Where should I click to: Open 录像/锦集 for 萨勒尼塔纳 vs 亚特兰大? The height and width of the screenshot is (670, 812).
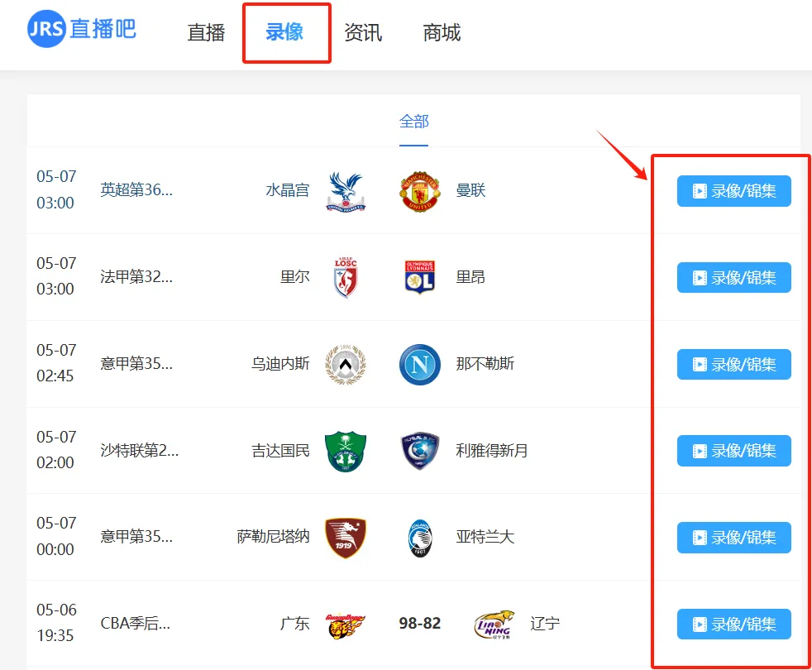(733, 538)
